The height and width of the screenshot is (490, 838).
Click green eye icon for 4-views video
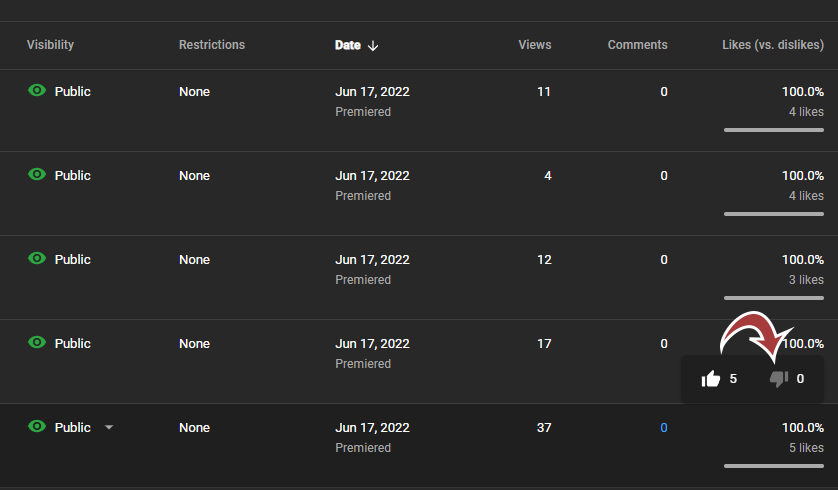(x=37, y=174)
